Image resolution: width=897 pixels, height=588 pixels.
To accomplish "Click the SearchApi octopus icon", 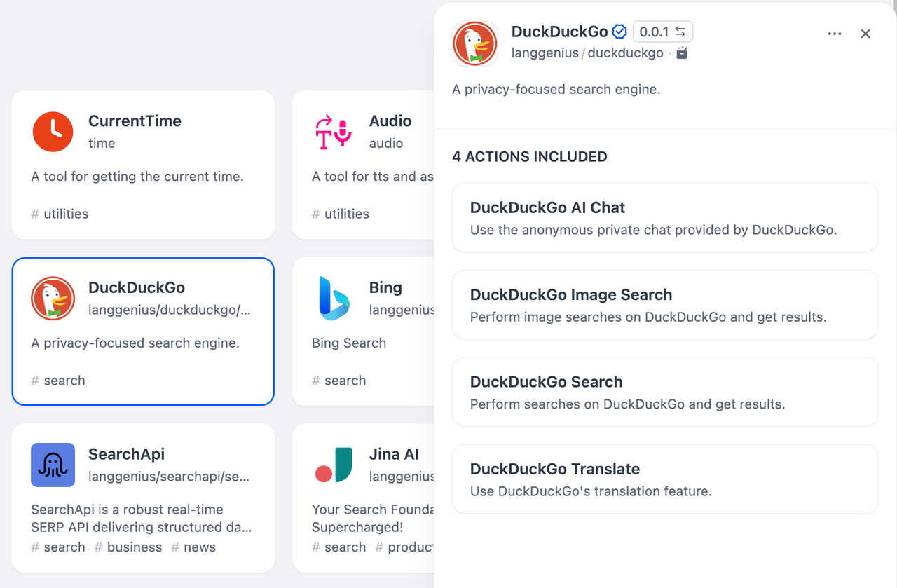I will [53, 465].
